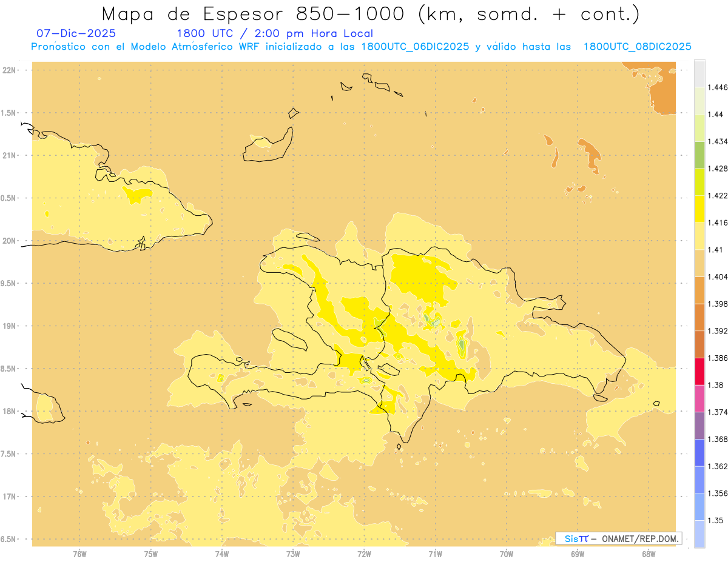Click the colorbar value 1.44

(715, 115)
